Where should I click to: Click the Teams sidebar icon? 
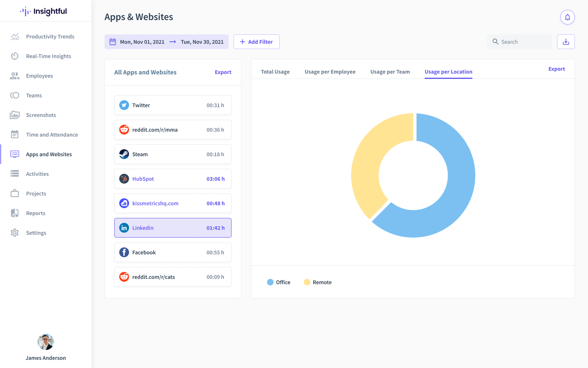pyautogui.click(x=15, y=95)
